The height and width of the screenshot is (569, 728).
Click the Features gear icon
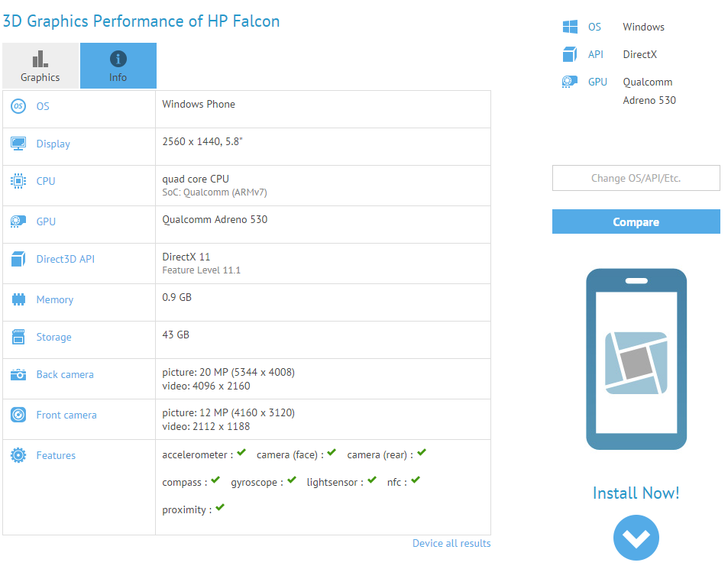pos(18,455)
